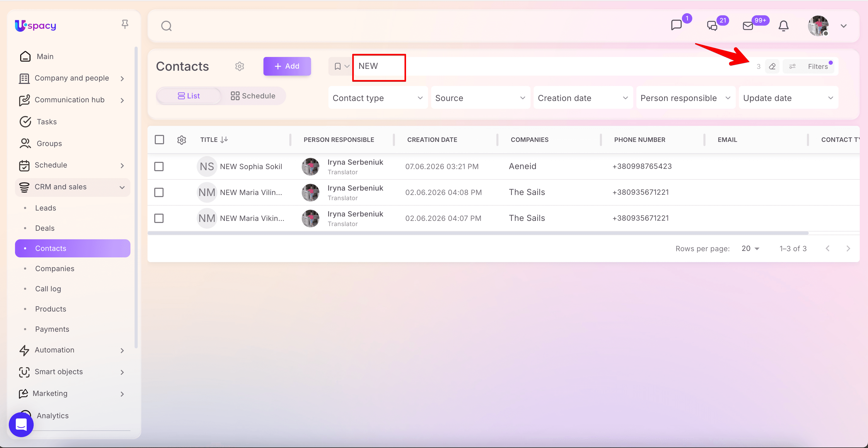Open Leads under CRM
This screenshot has width=868, height=448.
46,208
